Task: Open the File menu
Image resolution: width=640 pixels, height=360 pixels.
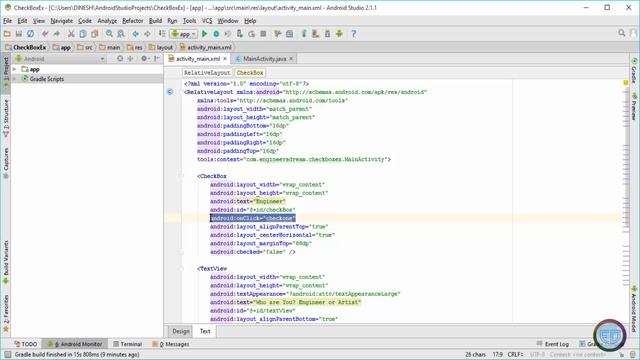Action: (7, 21)
